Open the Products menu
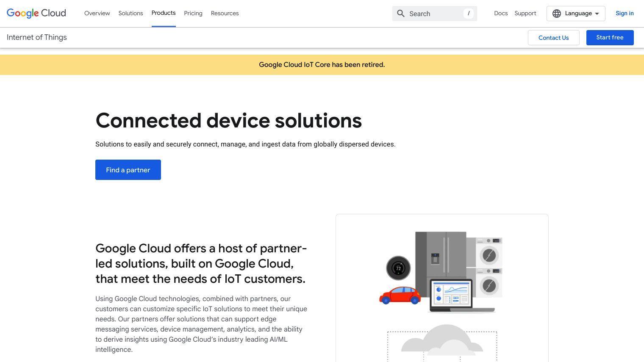The image size is (644, 362). [x=164, y=13]
